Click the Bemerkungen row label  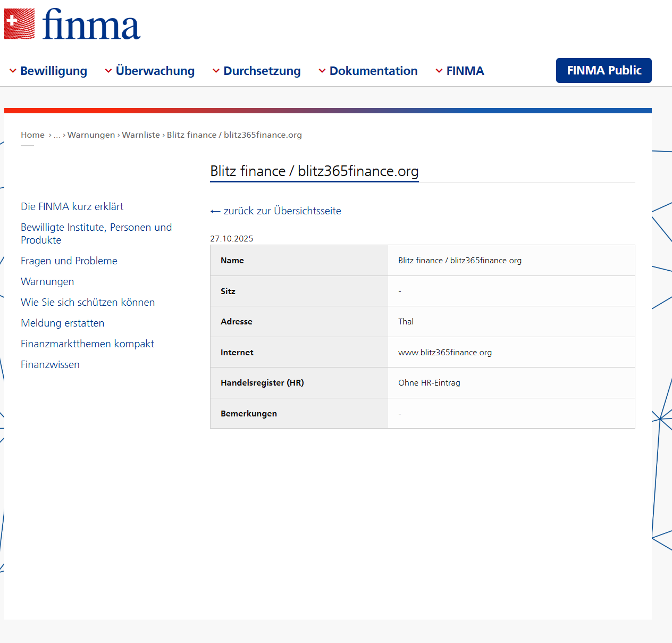pos(249,414)
